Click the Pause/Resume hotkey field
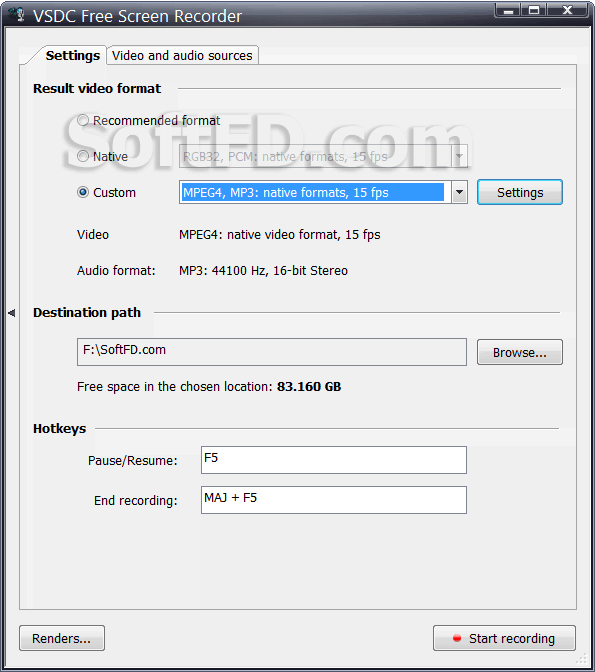 click(334, 460)
